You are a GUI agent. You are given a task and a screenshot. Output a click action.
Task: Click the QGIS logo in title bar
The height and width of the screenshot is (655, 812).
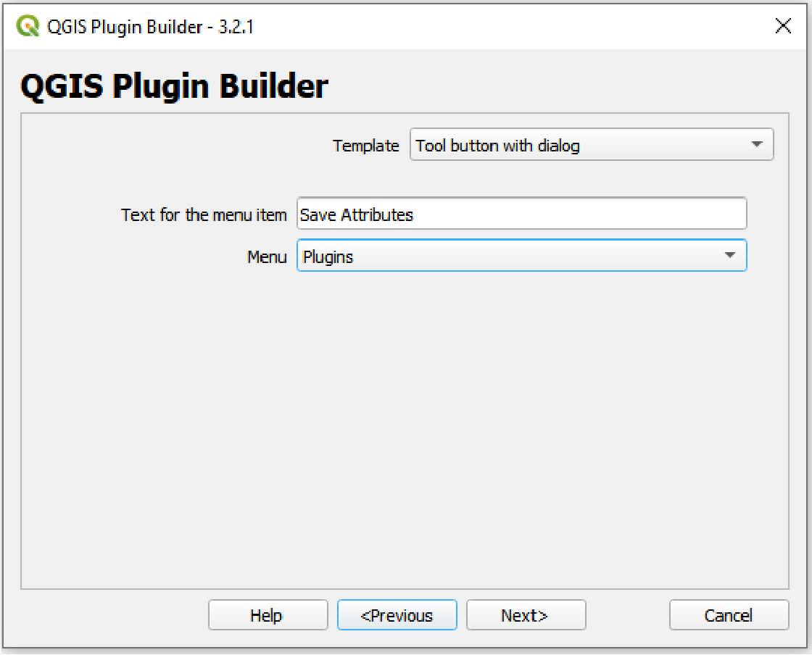pyautogui.click(x=28, y=27)
